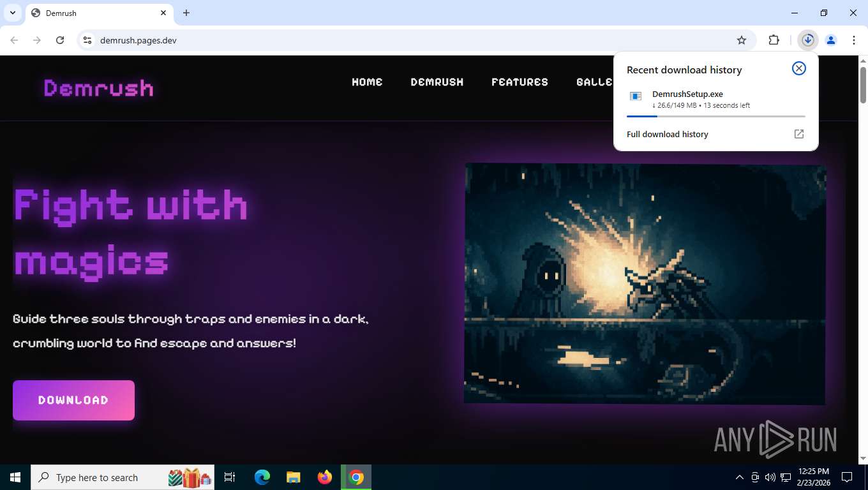Reload the current page

tap(60, 40)
